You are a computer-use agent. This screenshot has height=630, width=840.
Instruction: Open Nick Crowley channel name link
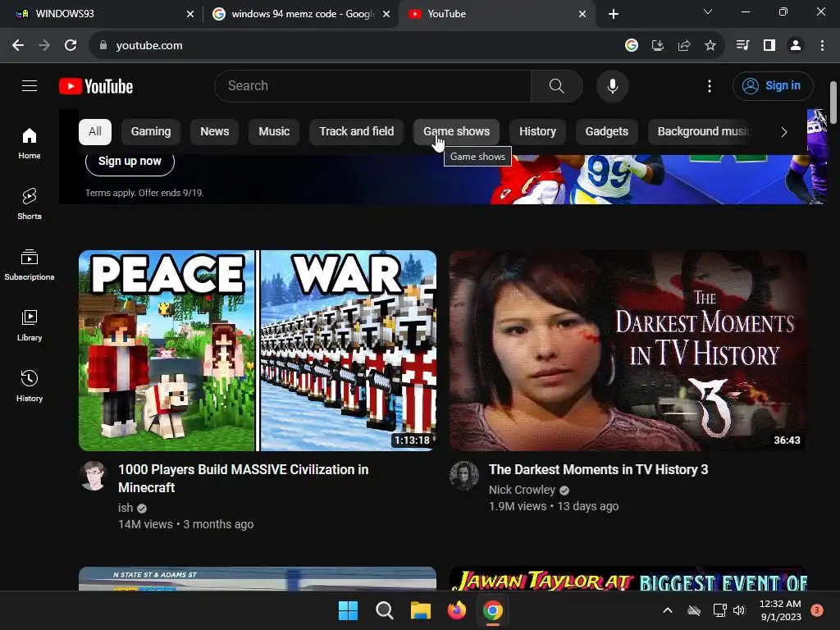click(522, 490)
